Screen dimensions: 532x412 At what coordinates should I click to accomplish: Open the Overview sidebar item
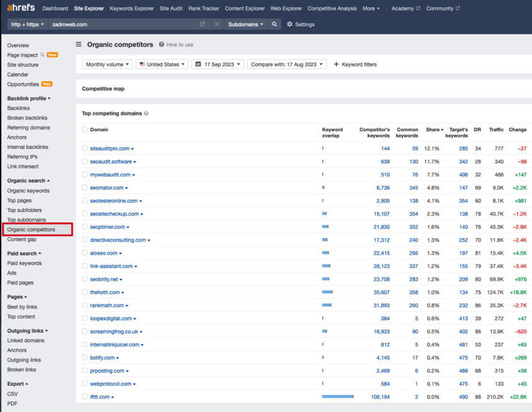click(18, 45)
